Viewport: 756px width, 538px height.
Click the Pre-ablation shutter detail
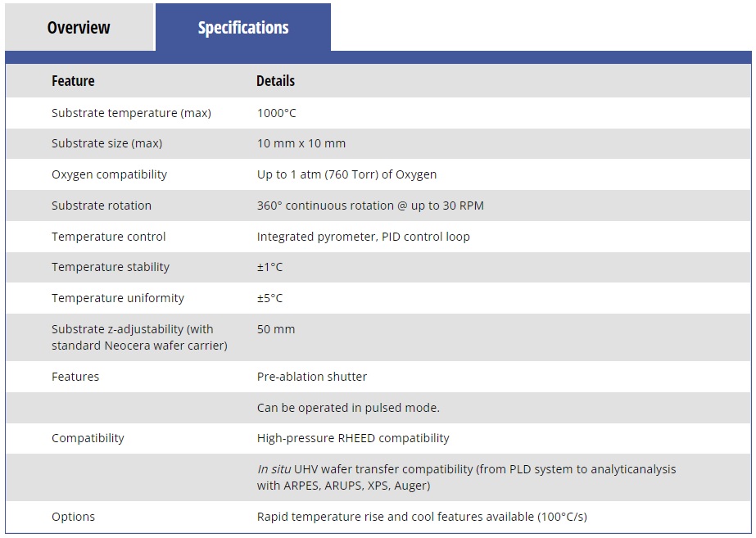pos(312,377)
